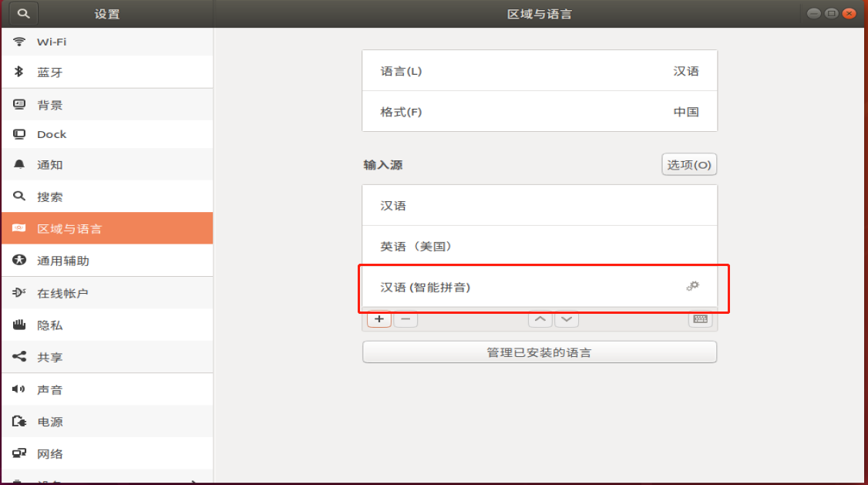868x485 pixels.
Task: Open the 在线帐户 panel
Action: (107, 293)
